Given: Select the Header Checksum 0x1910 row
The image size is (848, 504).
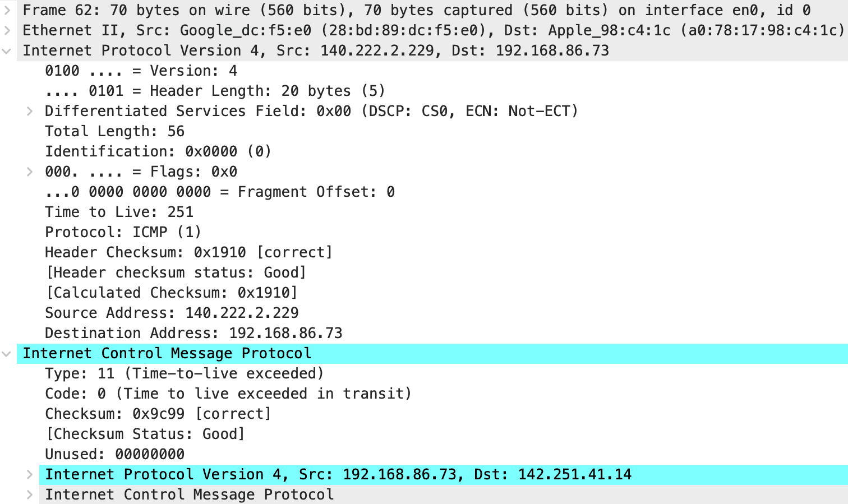Looking at the screenshot, I should tap(188, 252).
